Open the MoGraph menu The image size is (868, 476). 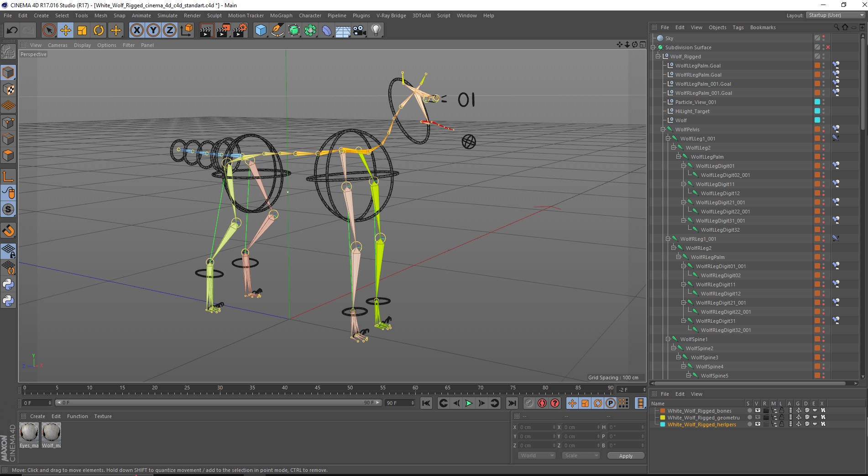point(281,16)
